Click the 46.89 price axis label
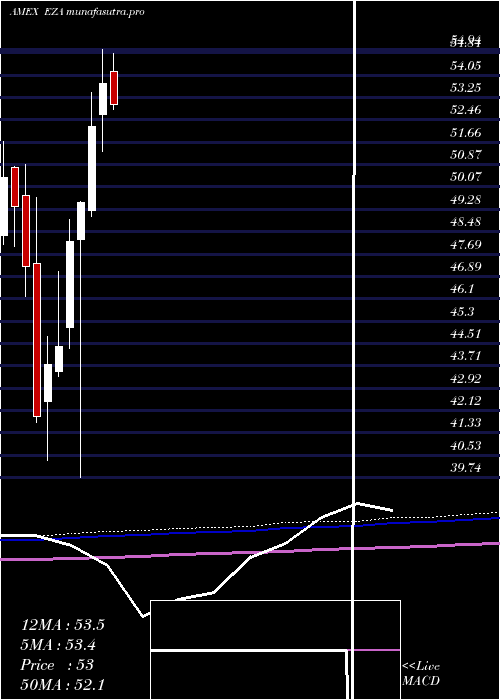This screenshot has height=700, width=500. [x=466, y=267]
